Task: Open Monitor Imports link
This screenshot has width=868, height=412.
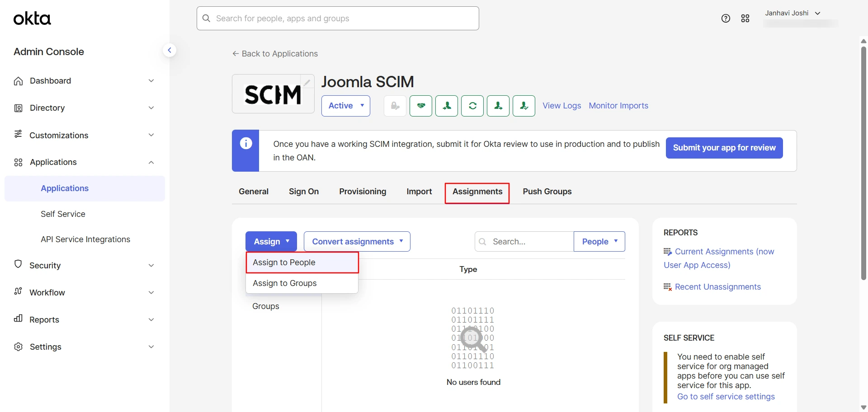Action: click(x=618, y=106)
